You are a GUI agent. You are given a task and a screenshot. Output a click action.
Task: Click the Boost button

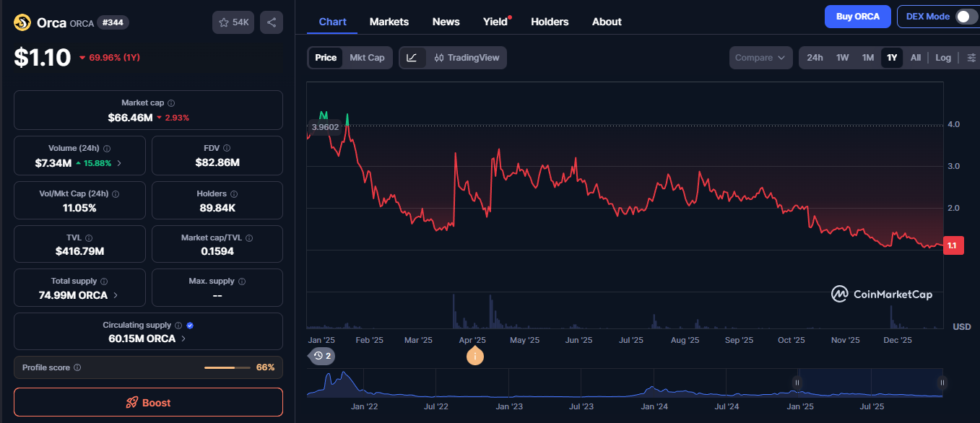pyautogui.click(x=148, y=402)
